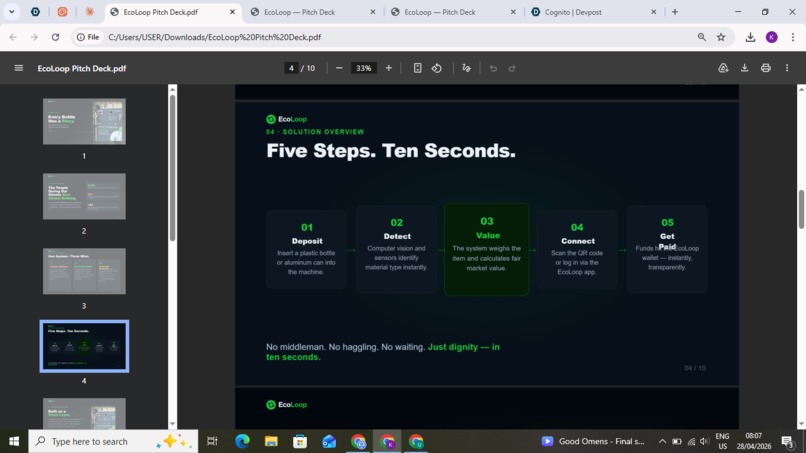Open PDF viewer more actions menu
The height and width of the screenshot is (453, 806).
pos(787,68)
